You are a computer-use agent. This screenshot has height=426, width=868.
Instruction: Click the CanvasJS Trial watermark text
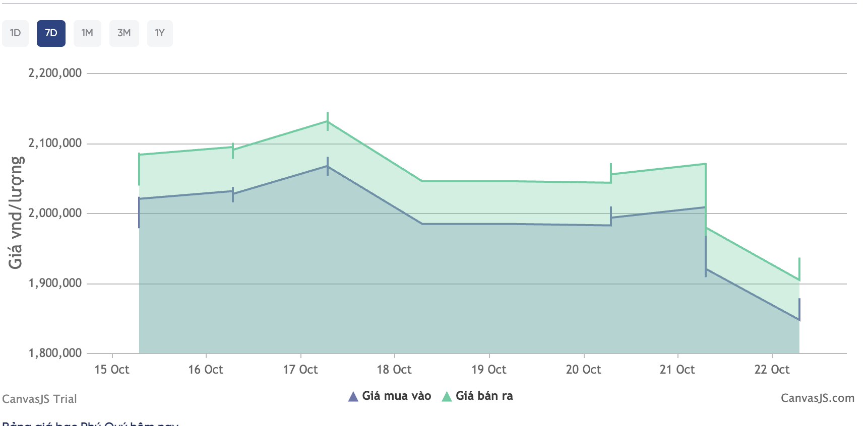pos(39,399)
